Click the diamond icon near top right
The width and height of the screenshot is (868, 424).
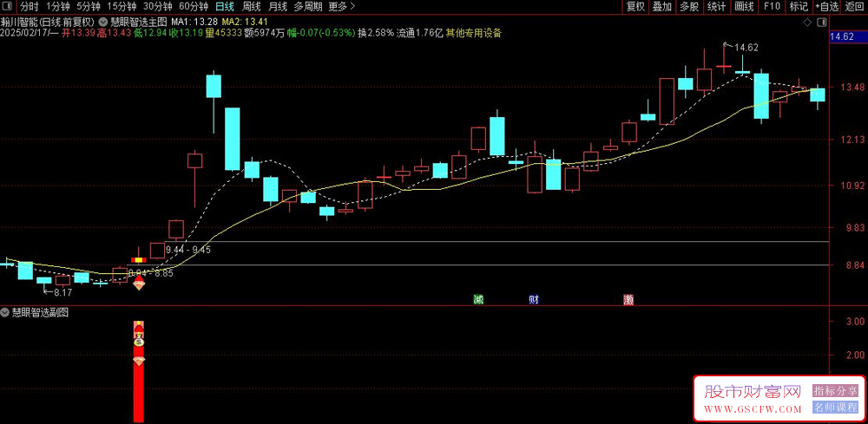click(x=807, y=22)
